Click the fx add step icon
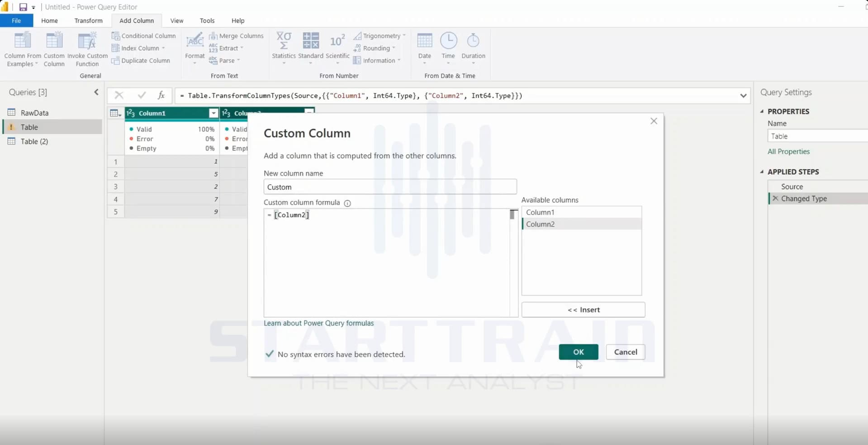 (x=161, y=95)
